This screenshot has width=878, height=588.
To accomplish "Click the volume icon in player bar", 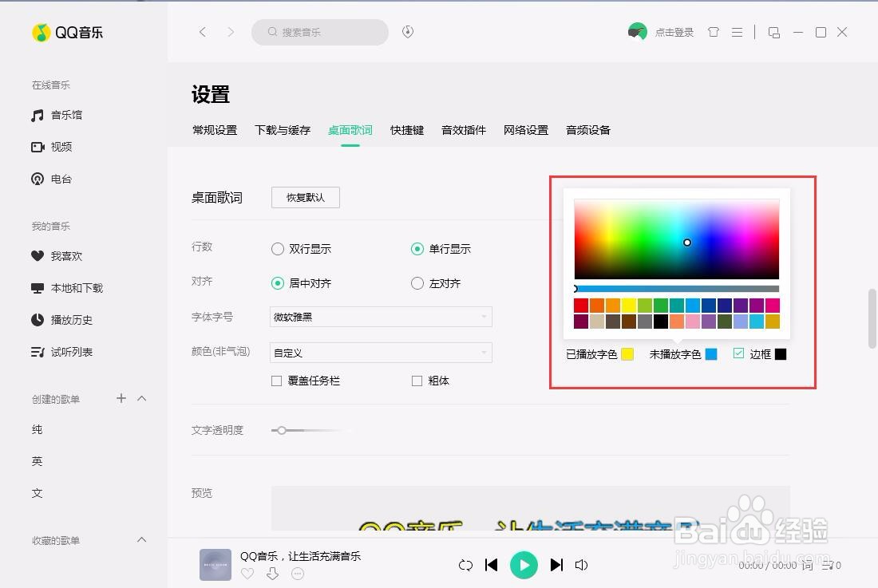I will pos(582,565).
